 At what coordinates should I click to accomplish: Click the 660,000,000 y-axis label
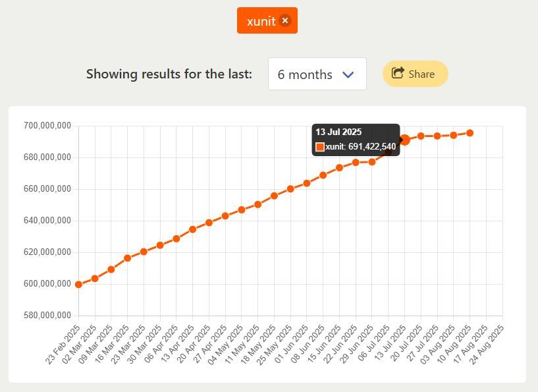(x=47, y=189)
